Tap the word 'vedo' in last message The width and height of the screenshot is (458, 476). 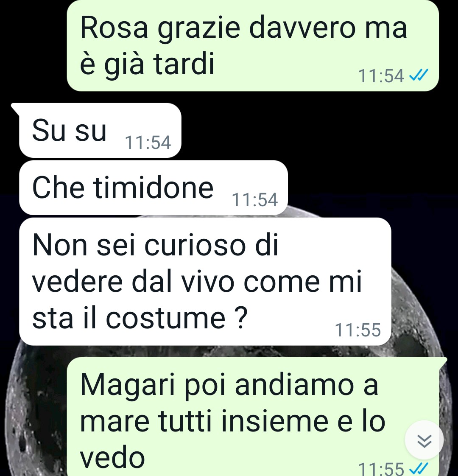[x=112, y=457]
